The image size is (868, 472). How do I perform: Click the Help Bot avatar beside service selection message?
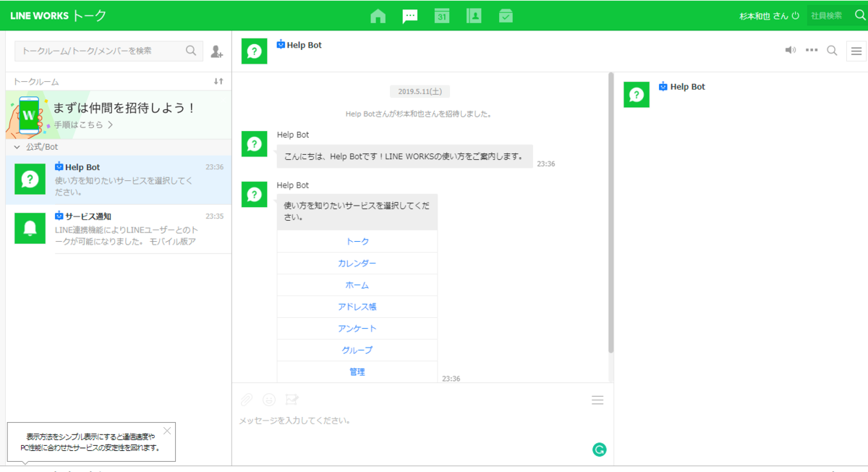254,194
